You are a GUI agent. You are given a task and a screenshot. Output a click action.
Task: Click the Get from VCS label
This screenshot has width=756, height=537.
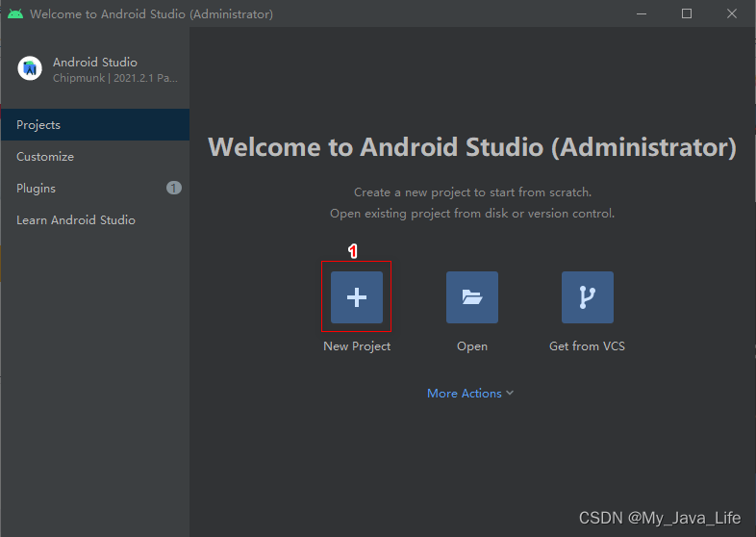click(588, 345)
